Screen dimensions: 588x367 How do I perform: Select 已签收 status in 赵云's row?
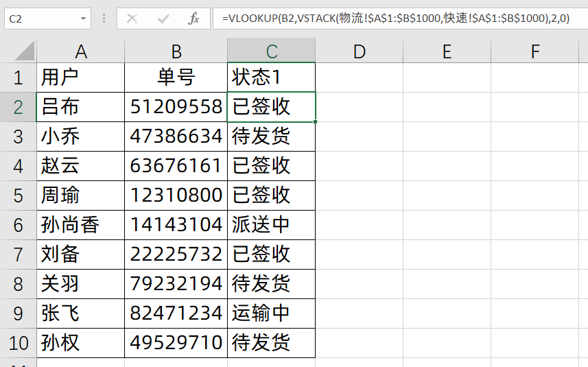coord(272,166)
